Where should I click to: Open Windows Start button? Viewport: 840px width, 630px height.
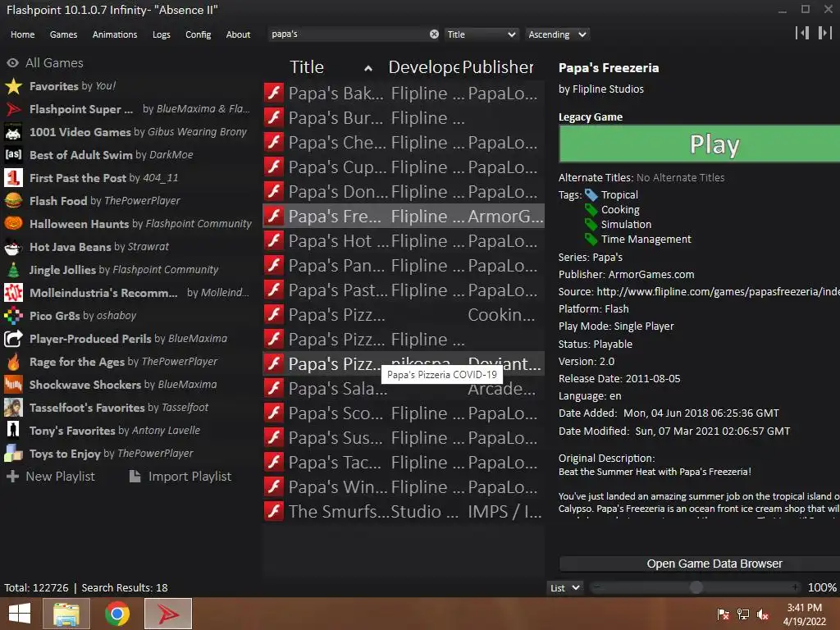pos(20,614)
